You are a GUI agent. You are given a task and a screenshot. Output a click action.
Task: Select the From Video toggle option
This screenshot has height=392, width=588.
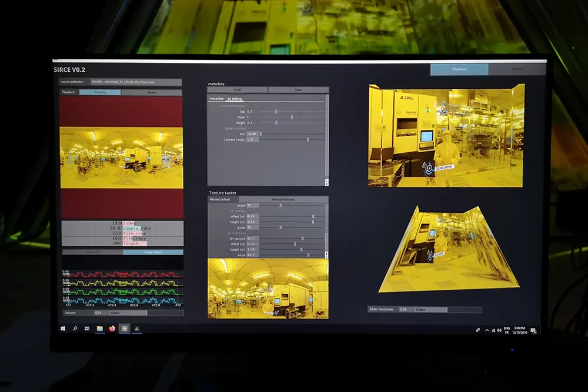pos(153,252)
